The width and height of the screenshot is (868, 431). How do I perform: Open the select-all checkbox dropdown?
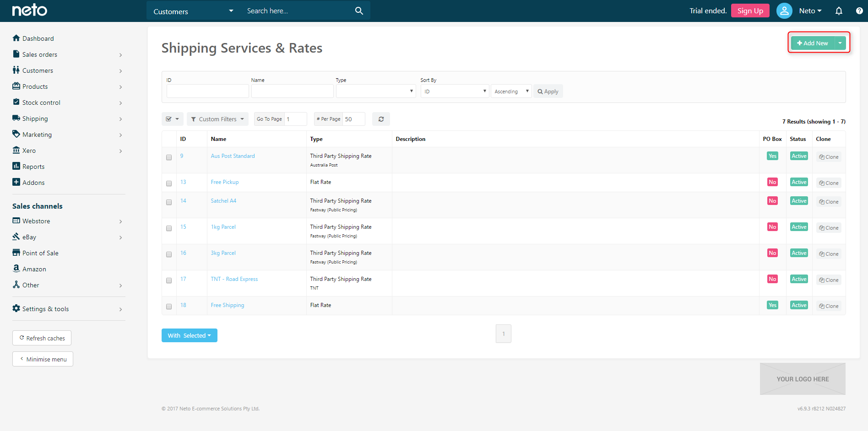pyautogui.click(x=173, y=119)
